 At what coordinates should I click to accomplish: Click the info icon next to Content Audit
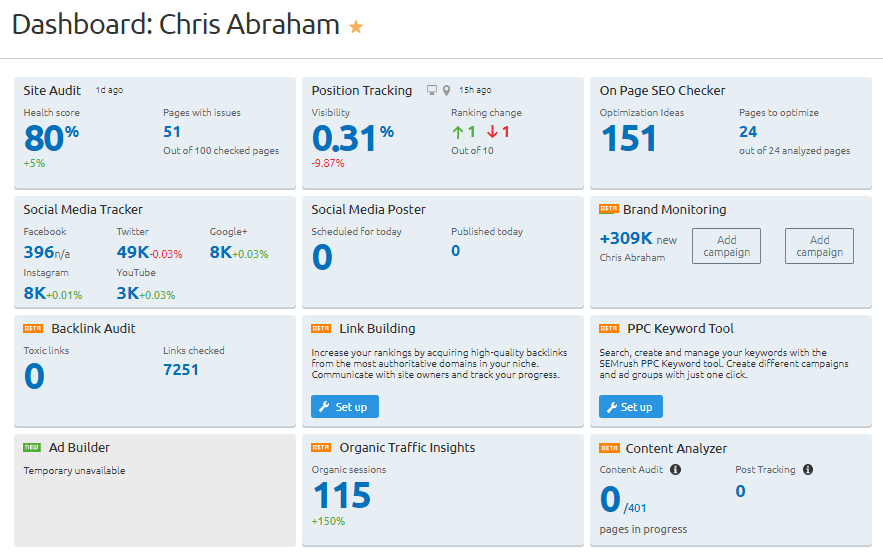pos(675,469)
